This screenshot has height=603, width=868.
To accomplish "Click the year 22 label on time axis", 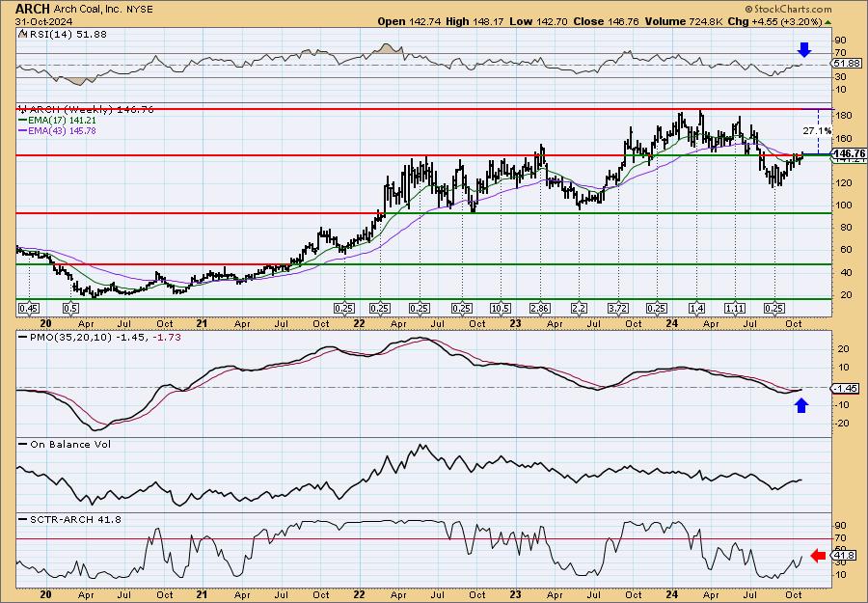I will click(360, 323).
